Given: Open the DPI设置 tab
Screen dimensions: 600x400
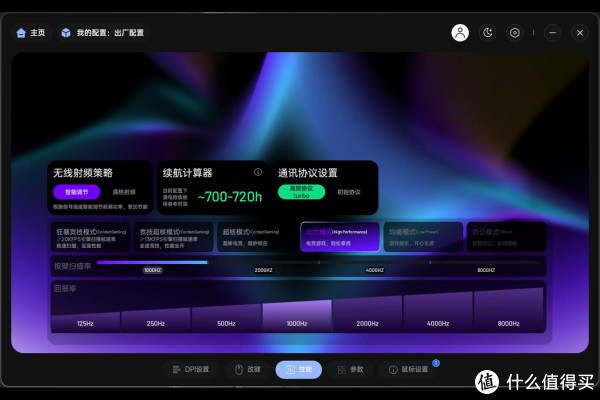Looking at the screenshot, I should click(190, 369).
